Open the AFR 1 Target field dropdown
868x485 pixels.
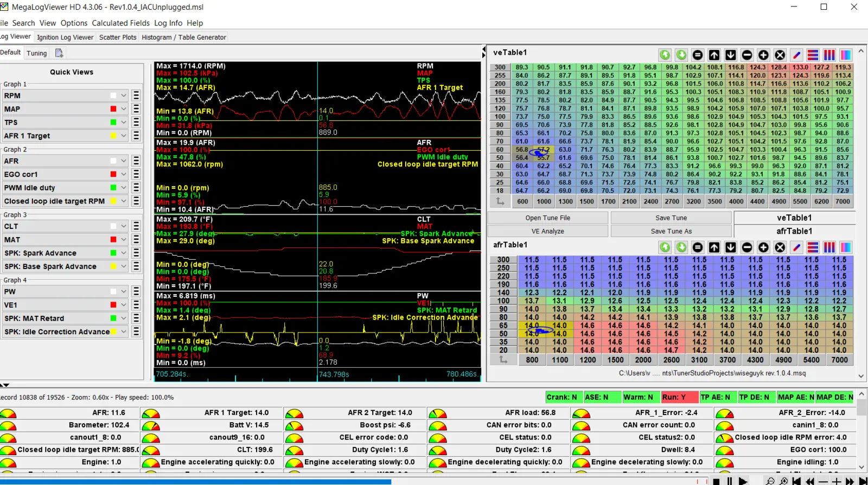pyautogui.click(x=124, y=136)
